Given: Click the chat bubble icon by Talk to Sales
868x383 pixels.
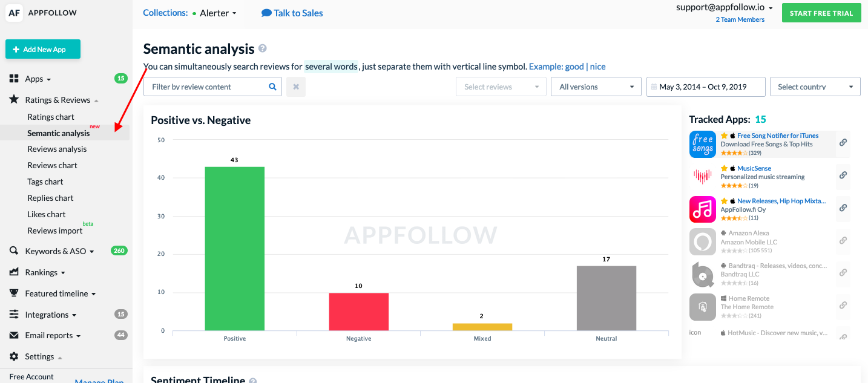Looking at the screenshot, I should 266,13.
